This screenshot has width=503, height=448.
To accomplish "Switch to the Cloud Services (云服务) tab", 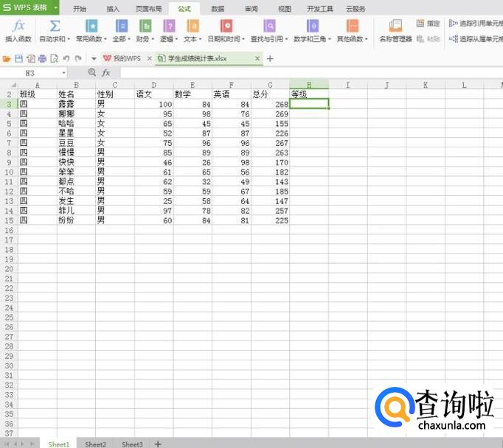I will tap(355, 9).
